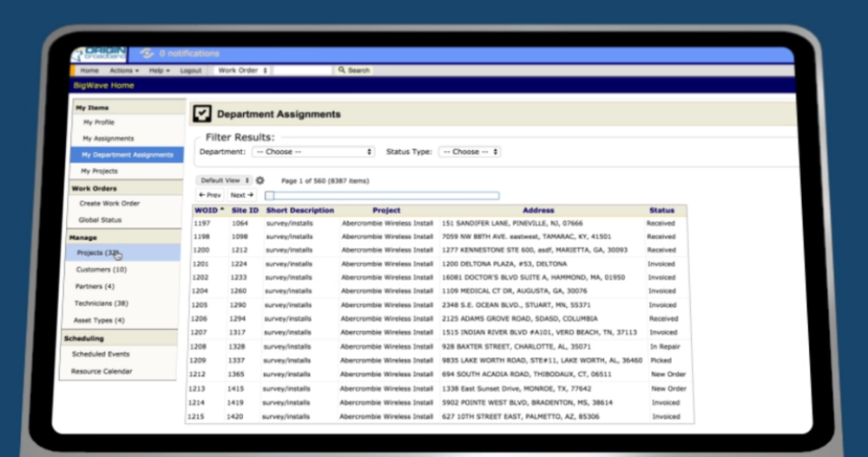Click the BigWave Home link

[x=103, y=85]
